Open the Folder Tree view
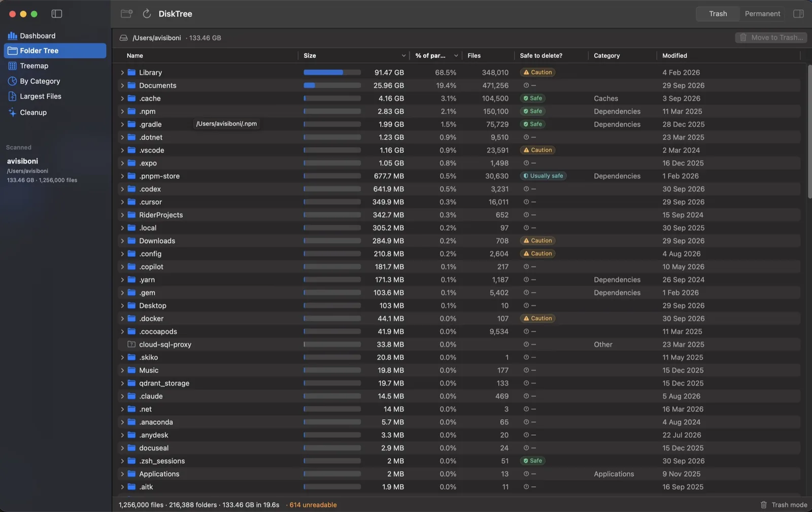Image resolution: width=812 pixels, height=512 pixels. pyautogui.click(x=55, y=51)
